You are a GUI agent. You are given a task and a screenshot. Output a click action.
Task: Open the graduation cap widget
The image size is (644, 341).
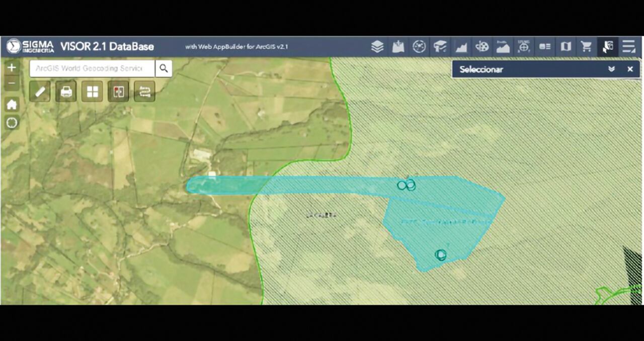[x=440, y=47]
